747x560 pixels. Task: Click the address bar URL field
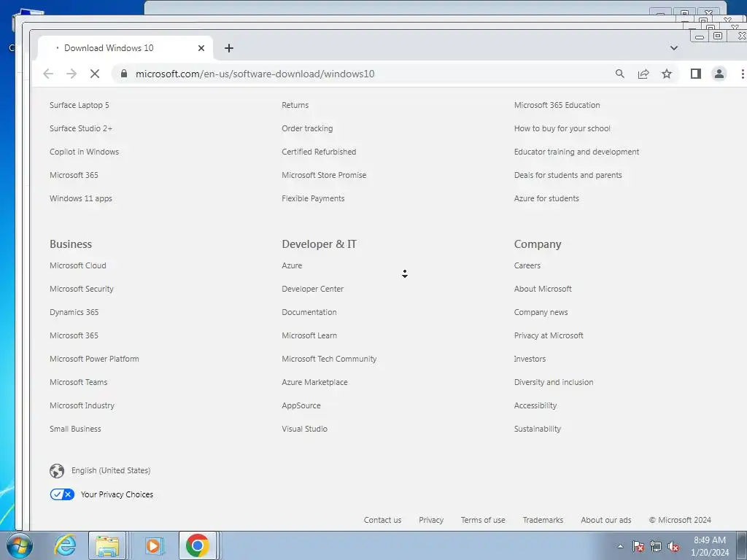click(x=362, y=74)
